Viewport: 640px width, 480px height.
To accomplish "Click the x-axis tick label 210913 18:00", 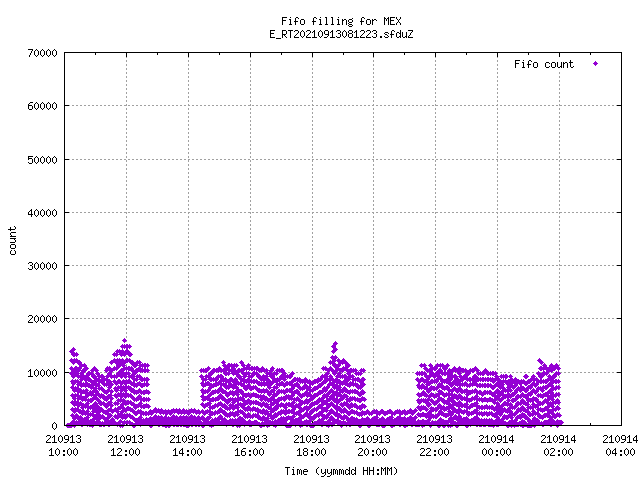I will tap(311, 445).
